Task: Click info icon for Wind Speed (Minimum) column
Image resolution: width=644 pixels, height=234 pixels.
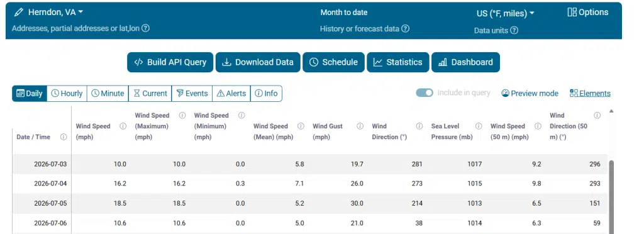Action: (241, 115)
